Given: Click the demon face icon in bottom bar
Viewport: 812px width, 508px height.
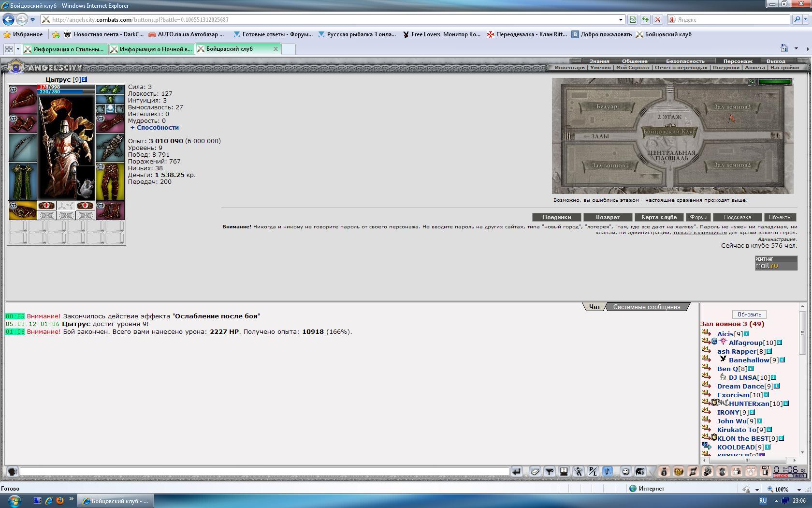Looking at the screenshot, I should [722, 471].
